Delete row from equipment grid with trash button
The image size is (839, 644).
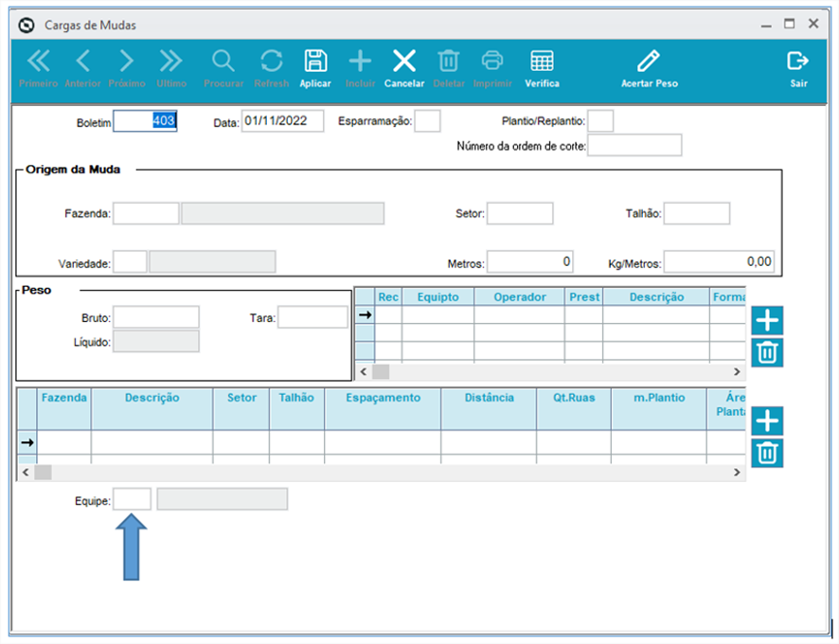767,352
